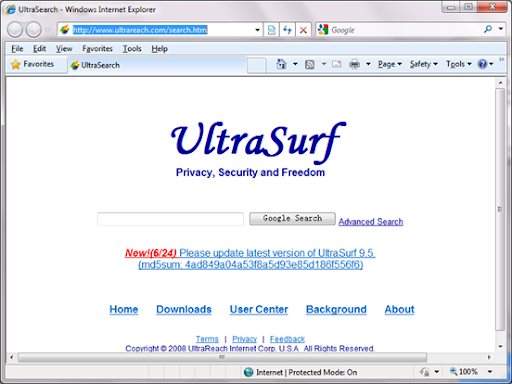This screenshot has height=384, width=512.
Task: Click the Print printer icon
Action: [354, 64]
